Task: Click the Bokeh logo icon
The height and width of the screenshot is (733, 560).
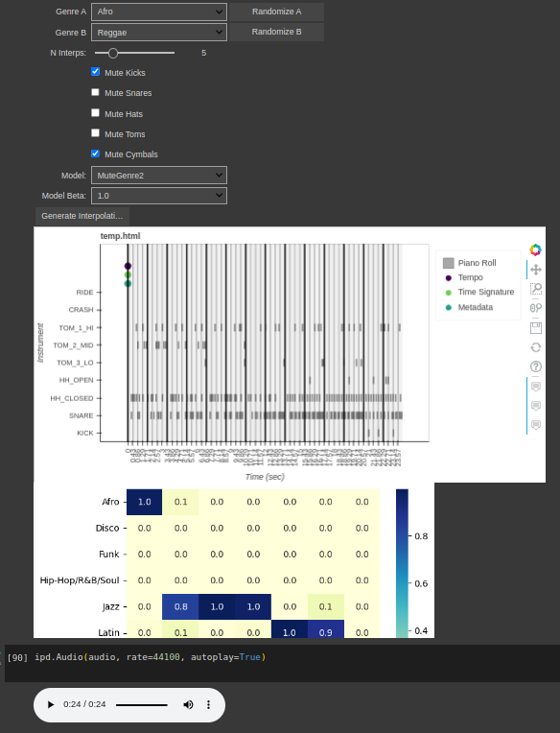Action: pyautogui.click(x=535, y=249)
